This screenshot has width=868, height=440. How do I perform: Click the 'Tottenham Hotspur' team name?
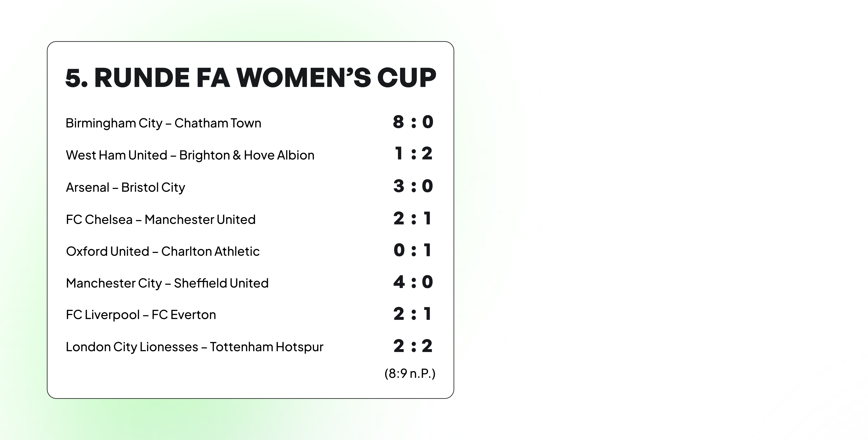click(x=267, y=347)
